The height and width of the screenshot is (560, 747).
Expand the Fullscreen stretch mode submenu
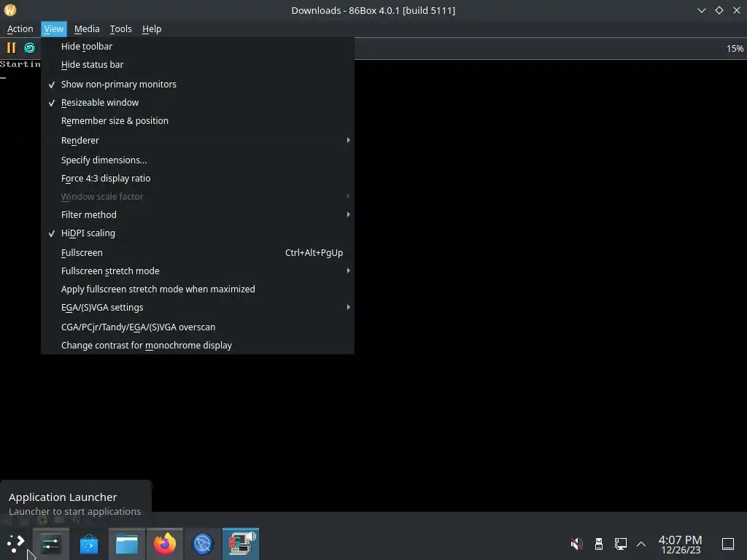pos(197,271)
